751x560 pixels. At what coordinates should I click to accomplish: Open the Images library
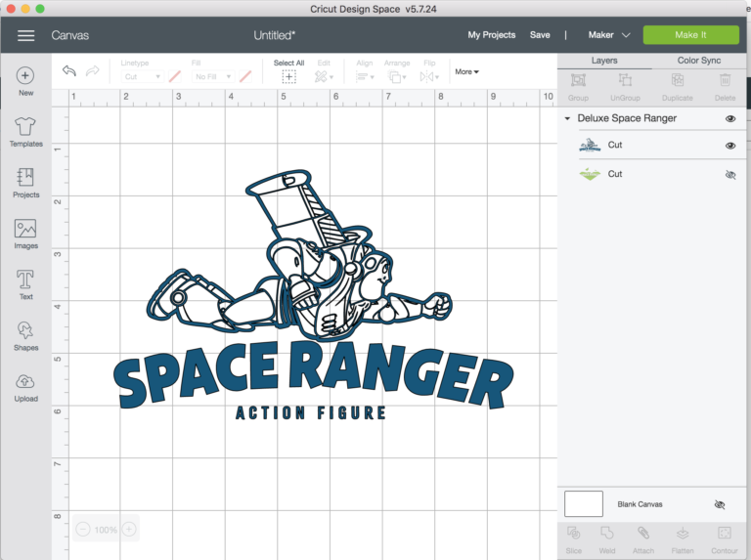coord(25,234)
